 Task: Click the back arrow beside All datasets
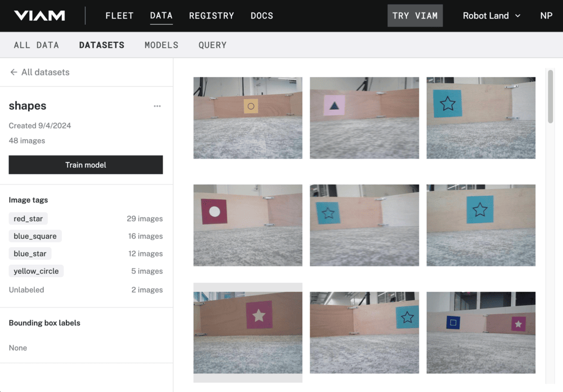pyautogui.click(x=12, y=72)
